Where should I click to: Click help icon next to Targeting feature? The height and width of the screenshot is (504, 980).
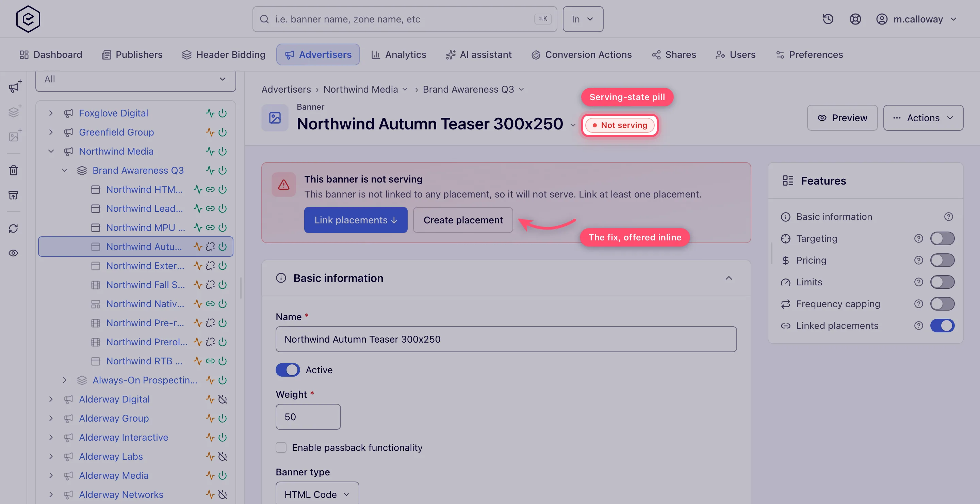click(x=918, y=238)
